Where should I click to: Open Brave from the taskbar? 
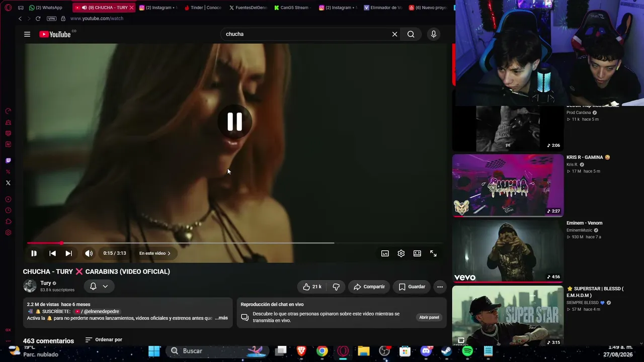point(301,351)
